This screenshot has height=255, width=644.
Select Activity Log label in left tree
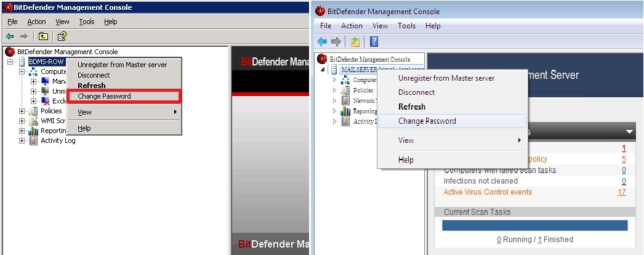point(58,141)
